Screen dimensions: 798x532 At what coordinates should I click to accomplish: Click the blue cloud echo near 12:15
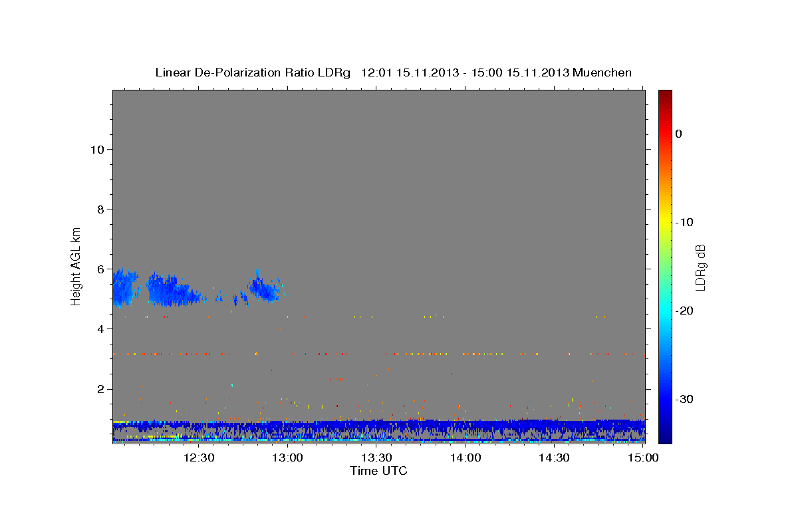[x=172, y=291]
